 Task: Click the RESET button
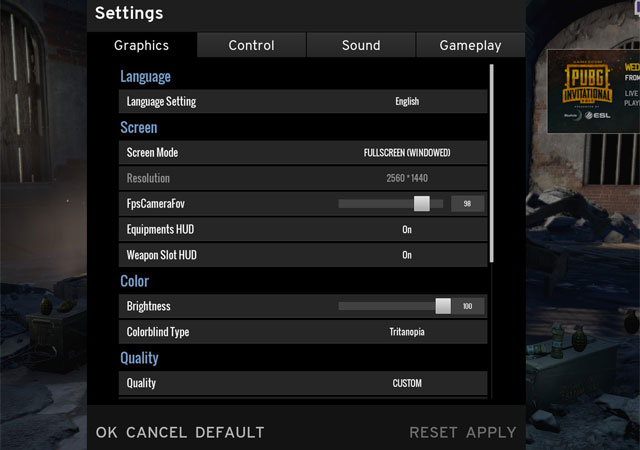[433, 432]
